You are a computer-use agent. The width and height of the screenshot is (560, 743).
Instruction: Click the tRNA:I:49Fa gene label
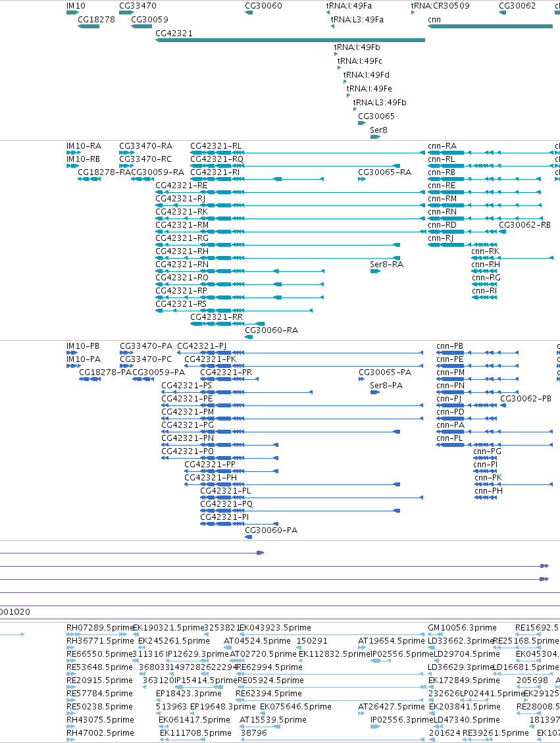coord(349,6)
